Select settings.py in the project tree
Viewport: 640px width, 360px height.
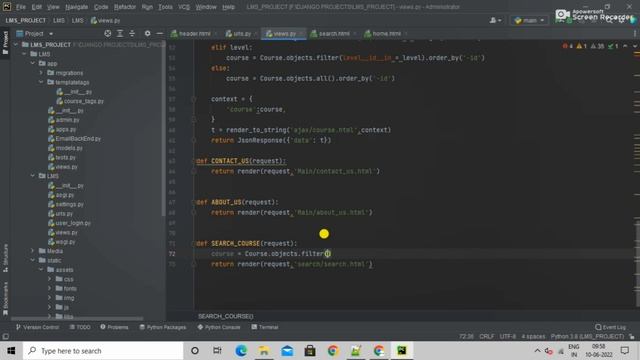click(x=65, y=204)
